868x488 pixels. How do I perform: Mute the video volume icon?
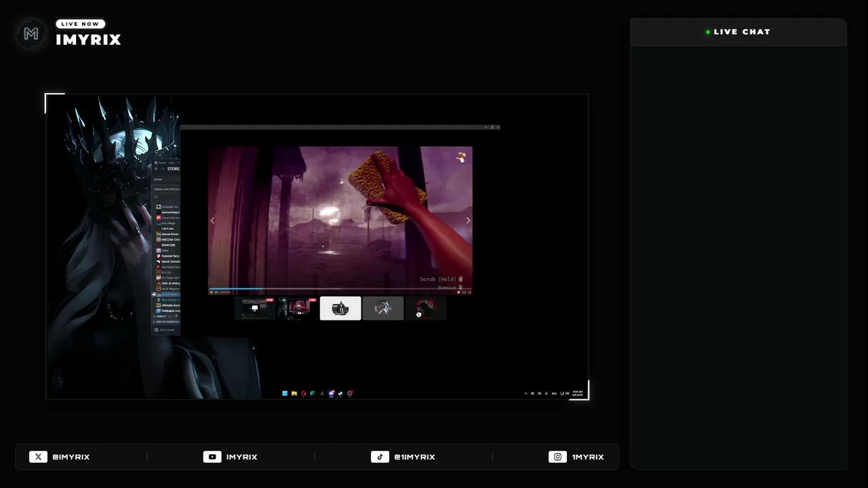click(x=216, y=292)
